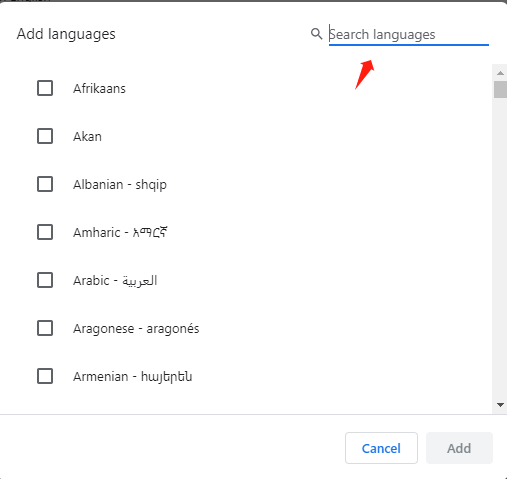Click the Aragonese - aragonés text label
Viewport: 507px width, 479px height.
click(x=136, y=329)
